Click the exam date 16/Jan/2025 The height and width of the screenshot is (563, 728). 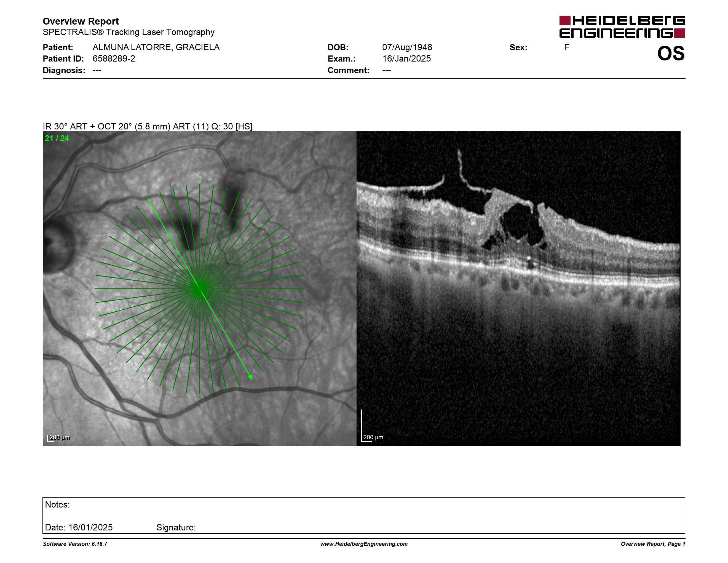coord(406,59)
